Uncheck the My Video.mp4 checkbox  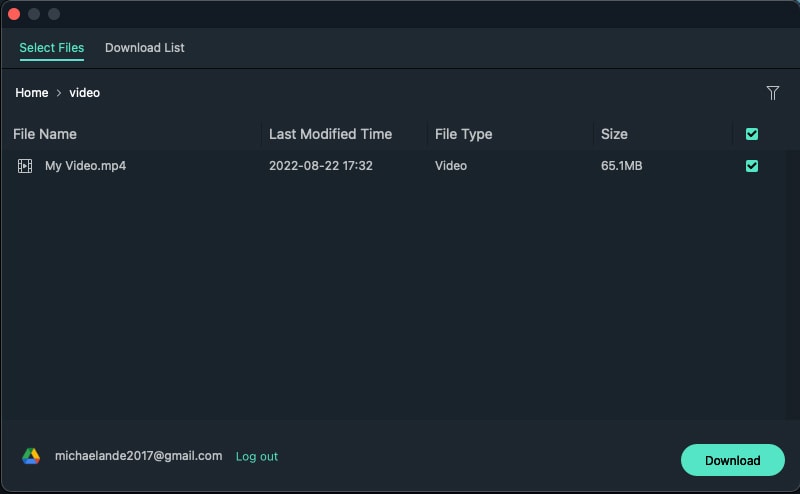[752, 166]
